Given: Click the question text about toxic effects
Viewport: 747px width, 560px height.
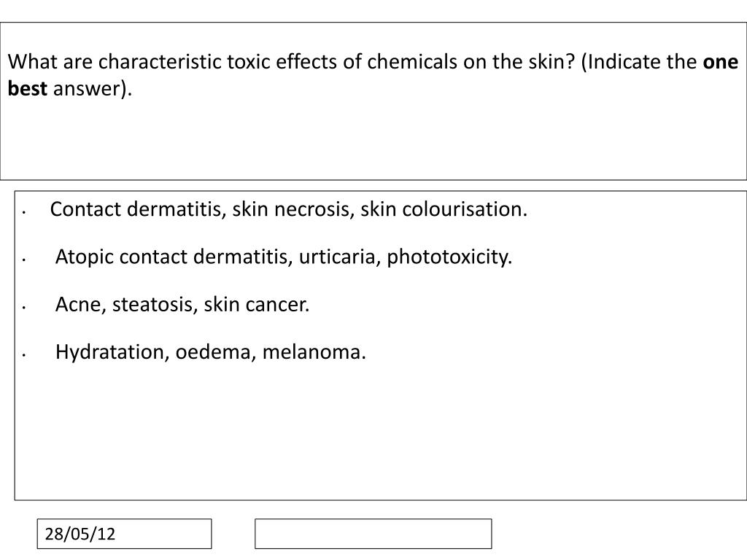Looking at the screenshot, I should (x=373, y=75).
